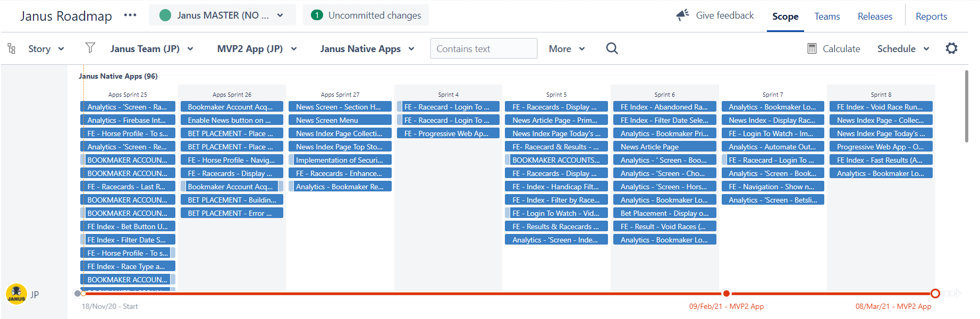Open the Janus Team (JP) filter dropdown
The width and height of the screenshot is (980, 319).
[151, 49]
